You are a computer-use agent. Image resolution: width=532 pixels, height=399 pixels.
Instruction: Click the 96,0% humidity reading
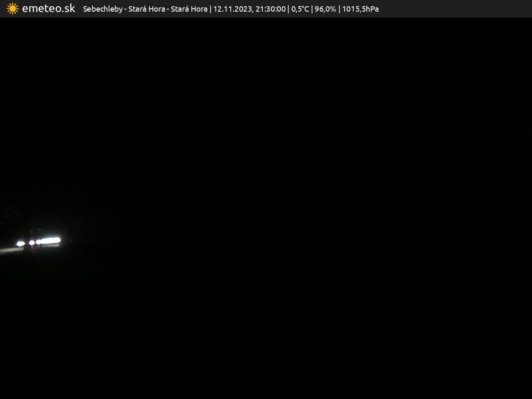point(325,9)
